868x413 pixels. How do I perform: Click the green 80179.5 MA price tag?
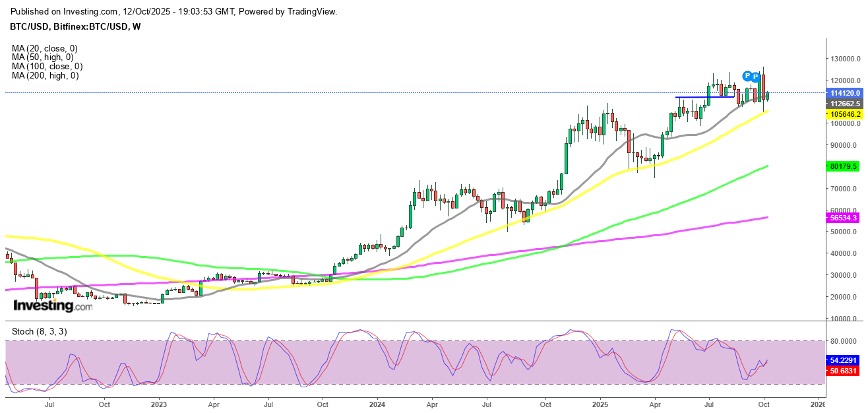843,167
